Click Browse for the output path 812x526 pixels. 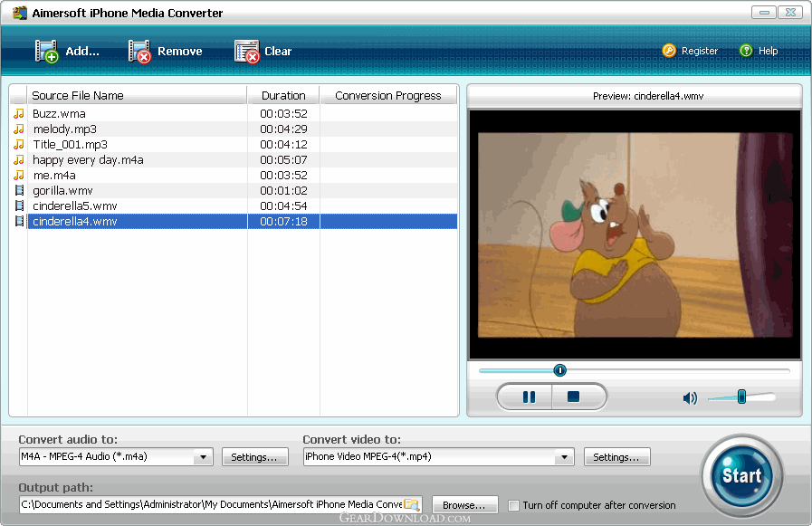(x=464, y=505)
